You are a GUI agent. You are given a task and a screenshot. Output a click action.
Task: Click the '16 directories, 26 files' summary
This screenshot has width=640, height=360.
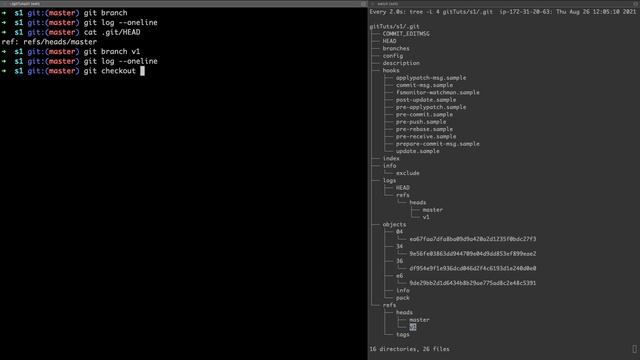[409, 349]
